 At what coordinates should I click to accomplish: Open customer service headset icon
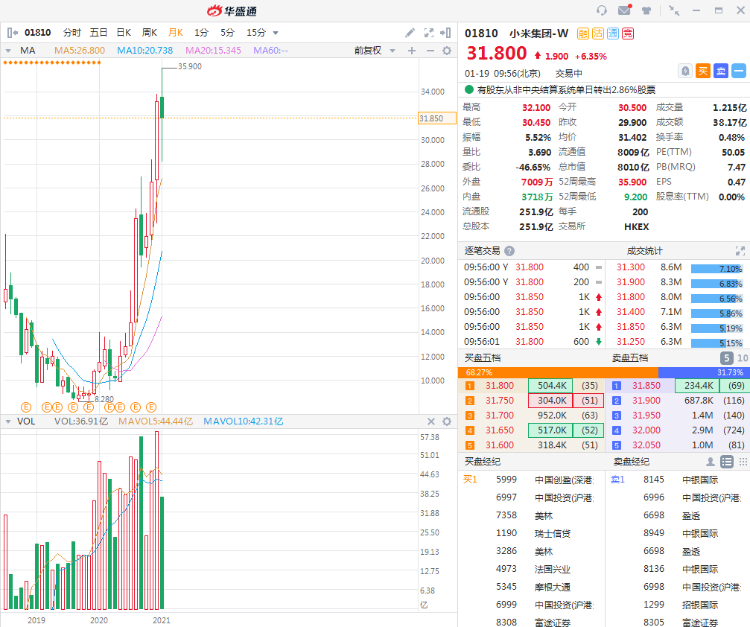point(601,10)
